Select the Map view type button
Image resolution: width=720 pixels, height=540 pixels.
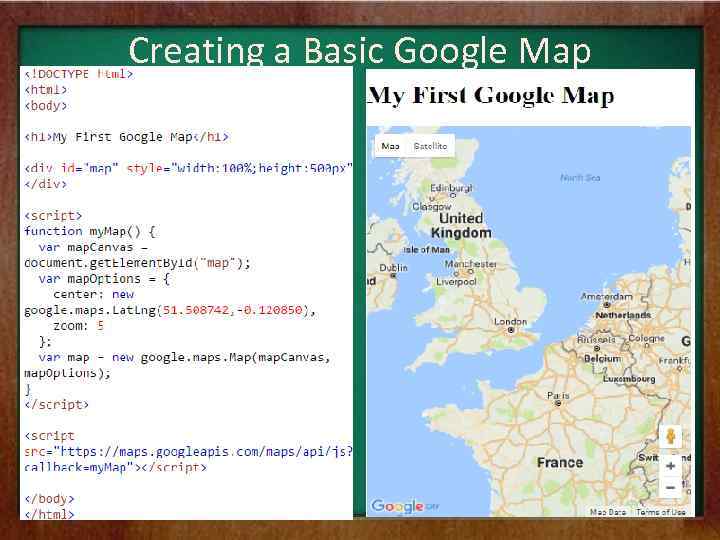click(x=390, y=146)
